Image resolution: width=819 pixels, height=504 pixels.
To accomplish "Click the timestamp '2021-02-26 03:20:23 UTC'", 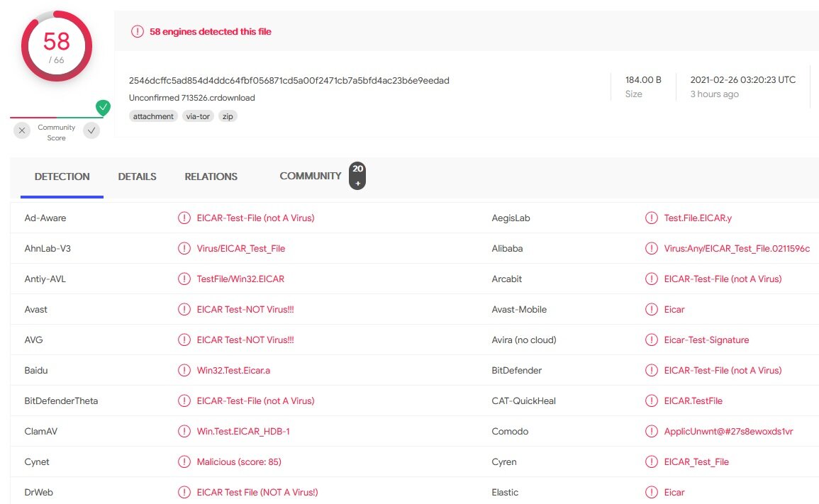I will (742, 80).
